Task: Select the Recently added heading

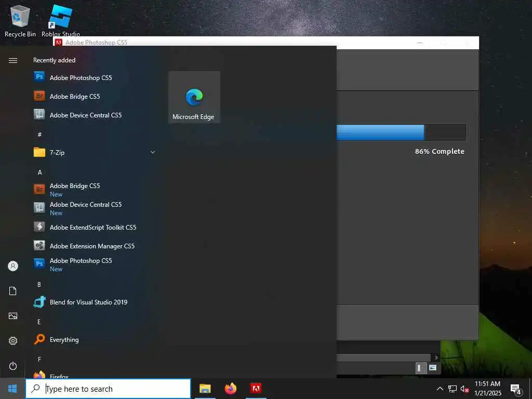Action: point(54,60)
